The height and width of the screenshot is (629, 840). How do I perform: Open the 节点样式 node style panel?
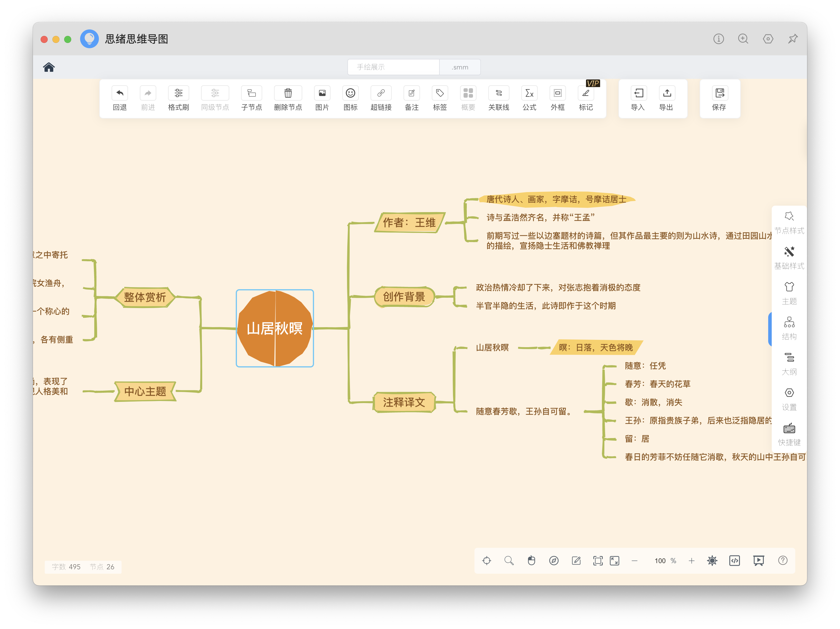789,223
